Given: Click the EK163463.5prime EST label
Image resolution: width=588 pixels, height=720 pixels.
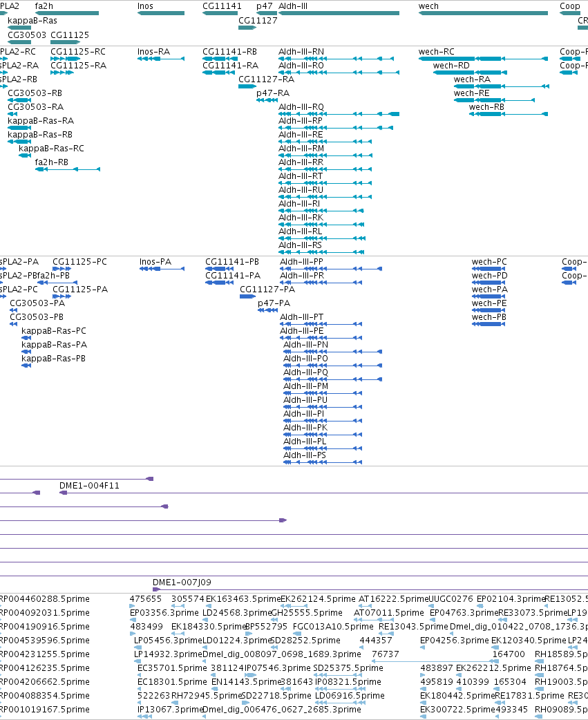Looking at the screenshot, I should coord(243,599).
